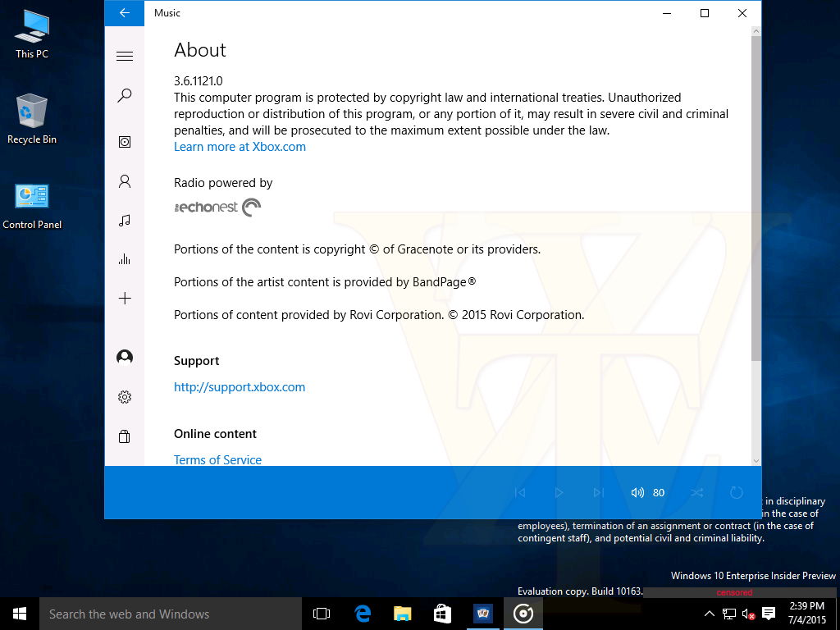The height and width of the screenshot is (630, 840).
Task: Open the user account icon in sidebar
Action: [x=125, y=357]
